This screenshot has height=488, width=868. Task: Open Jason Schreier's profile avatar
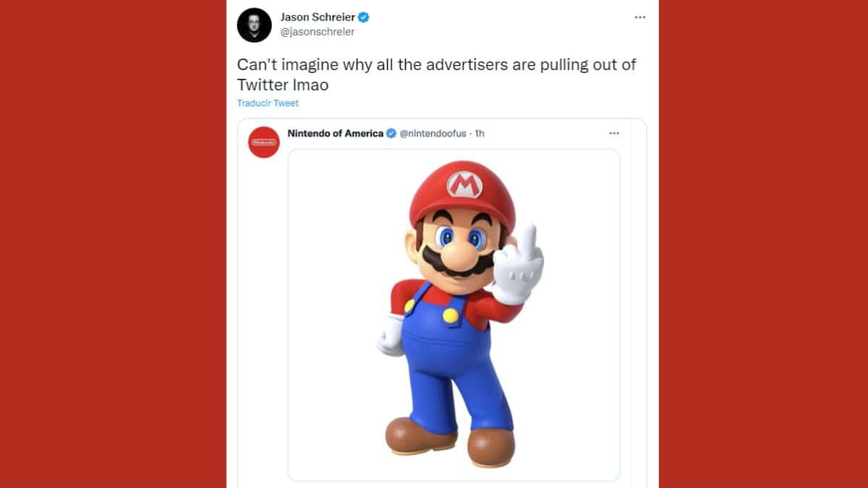254,25
